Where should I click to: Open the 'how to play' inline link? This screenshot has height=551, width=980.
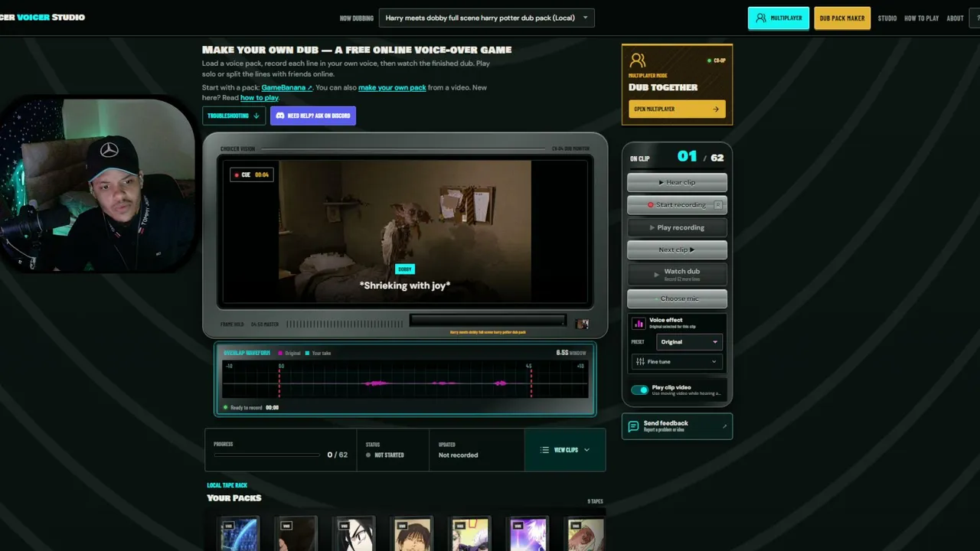click(260, 98)
